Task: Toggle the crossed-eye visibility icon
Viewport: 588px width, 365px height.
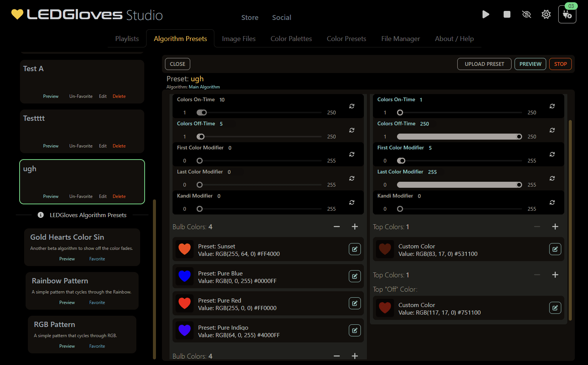Action: 526,14
